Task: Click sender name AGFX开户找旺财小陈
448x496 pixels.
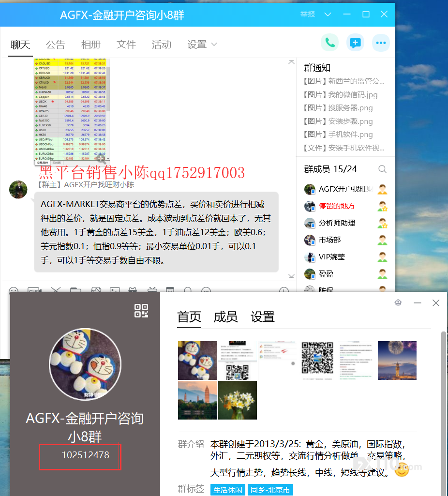Action: (99, 185)
